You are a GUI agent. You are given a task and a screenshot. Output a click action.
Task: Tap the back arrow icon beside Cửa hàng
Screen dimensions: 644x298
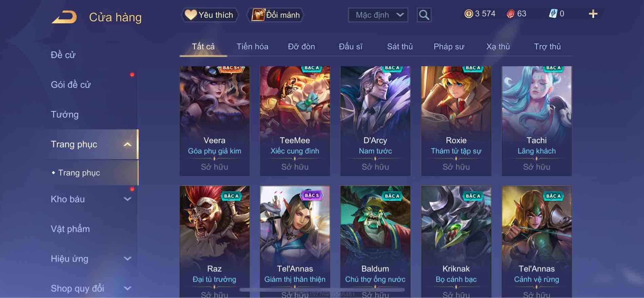tap(64, 17)
